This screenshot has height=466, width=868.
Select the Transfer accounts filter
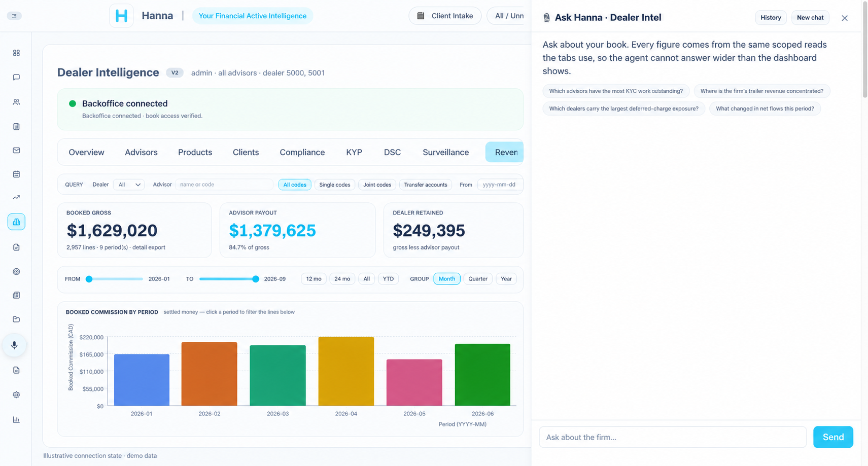[426, 185]
